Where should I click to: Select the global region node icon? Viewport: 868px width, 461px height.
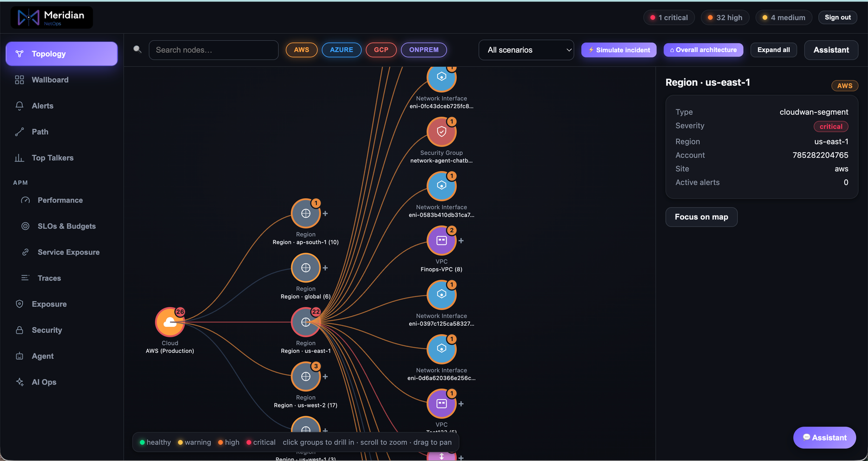(306, 268)
